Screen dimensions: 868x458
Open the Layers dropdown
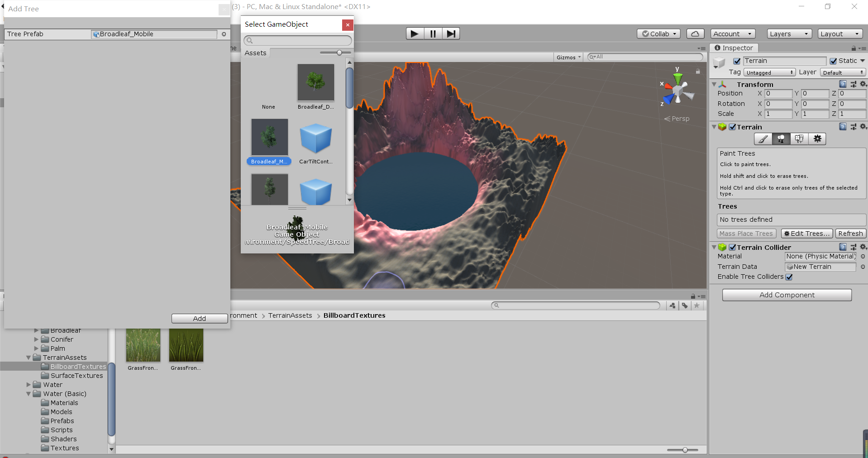pyautogui.click(x=789, y=33)
